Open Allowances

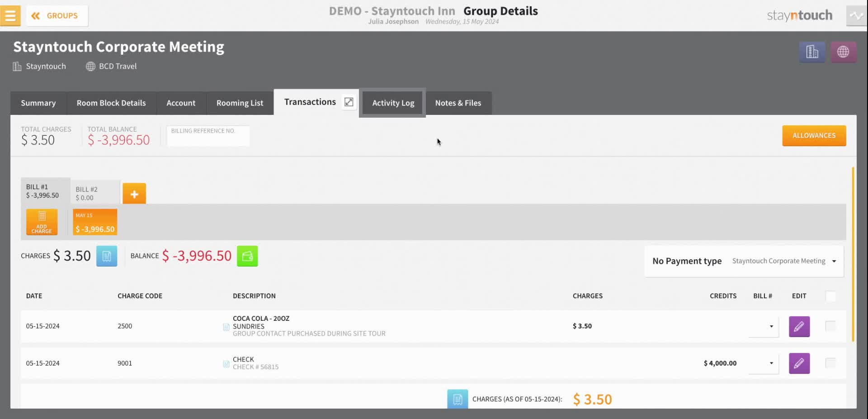coord(814,136)
